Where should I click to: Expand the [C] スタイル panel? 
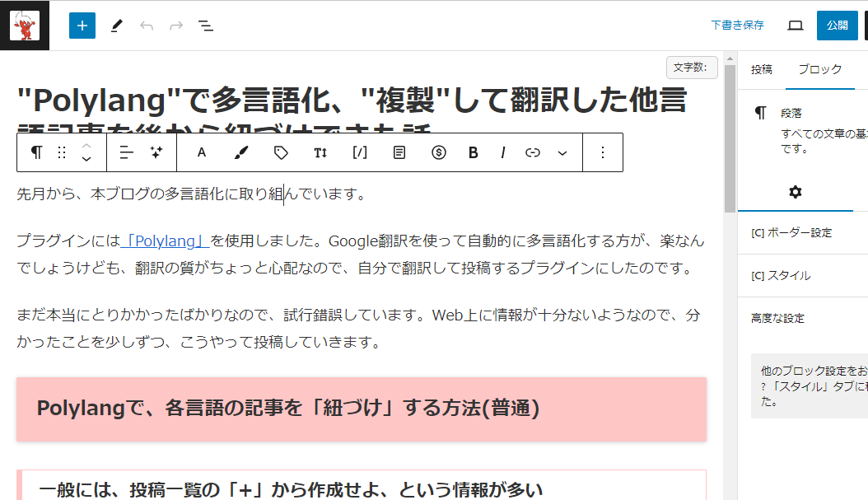pos(803,275)
